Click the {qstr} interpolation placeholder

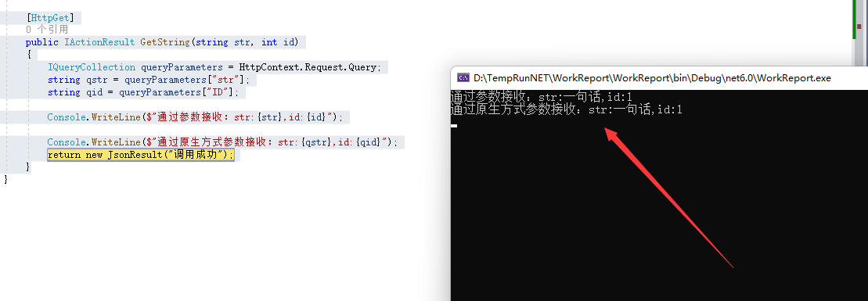coord(316,143)
